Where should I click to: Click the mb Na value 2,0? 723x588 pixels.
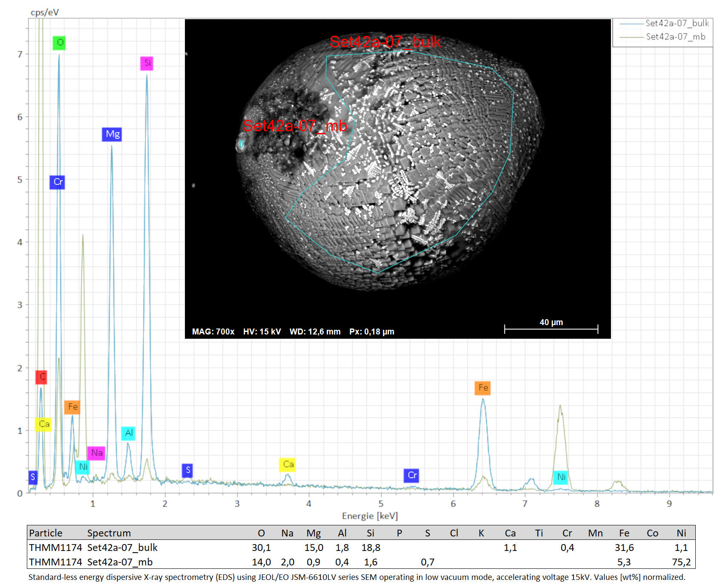(288, 562)
